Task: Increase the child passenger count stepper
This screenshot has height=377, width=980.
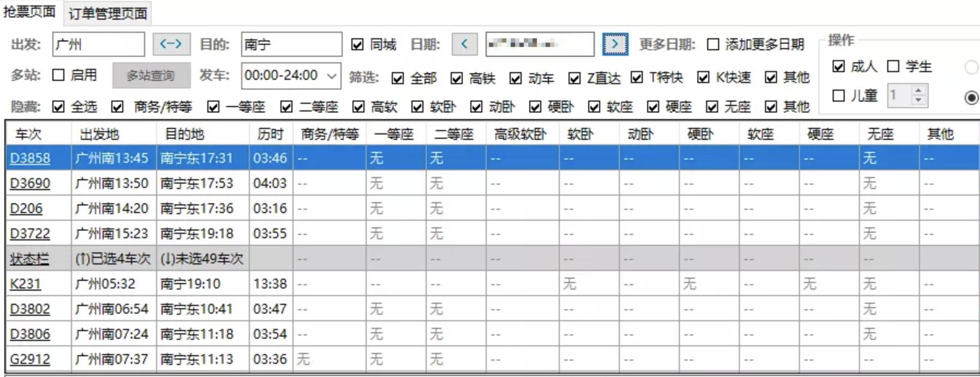Action: [919, 91]
